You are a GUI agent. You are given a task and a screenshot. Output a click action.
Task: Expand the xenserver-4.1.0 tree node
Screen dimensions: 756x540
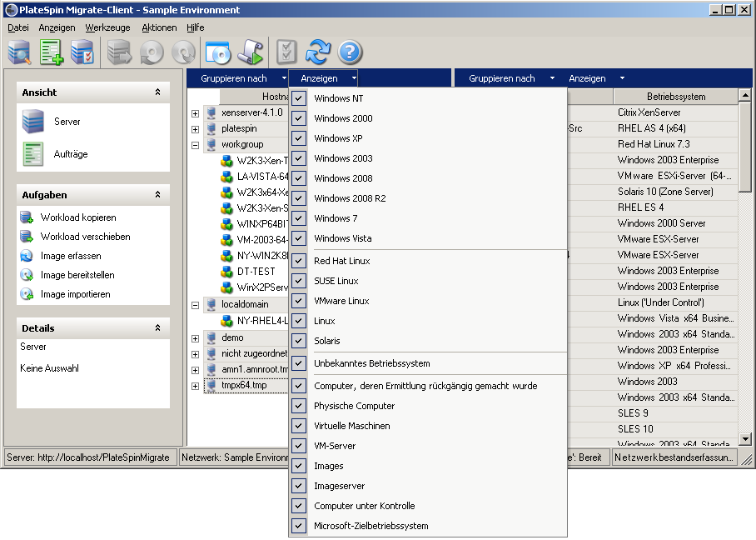pyautogui.click(x=196, y=113)
